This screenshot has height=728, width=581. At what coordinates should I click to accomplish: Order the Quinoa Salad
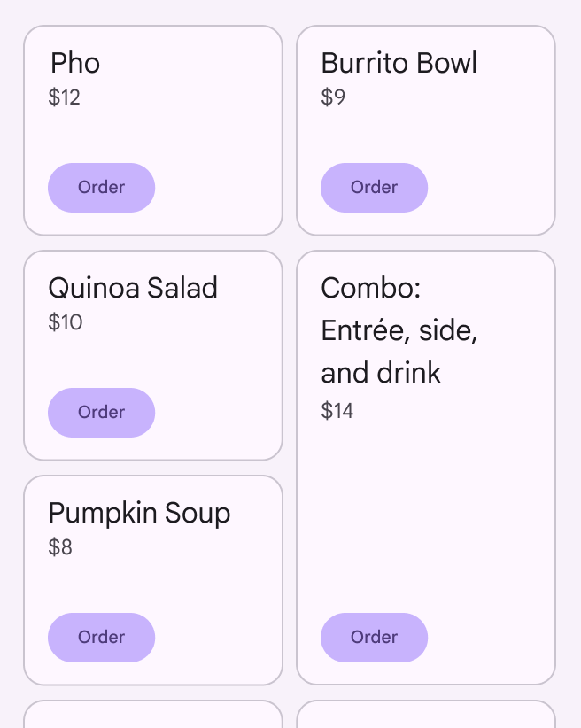(101, 413)
